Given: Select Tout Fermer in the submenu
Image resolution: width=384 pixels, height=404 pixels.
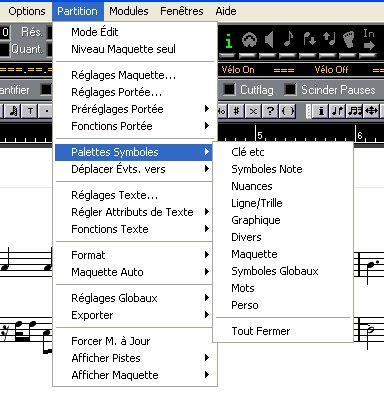Looking at the screenshot, I should pos(261,331).
